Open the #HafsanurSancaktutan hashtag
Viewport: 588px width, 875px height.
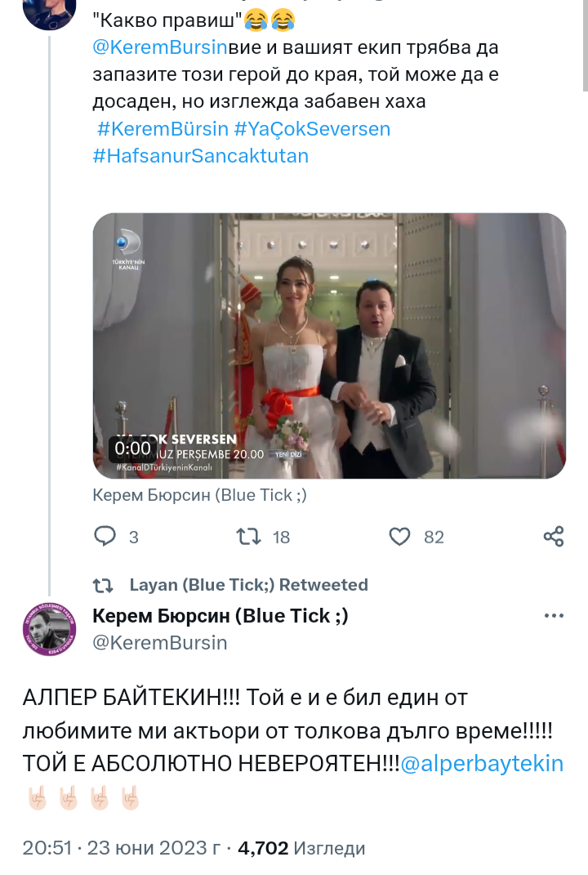click(201, 156)
